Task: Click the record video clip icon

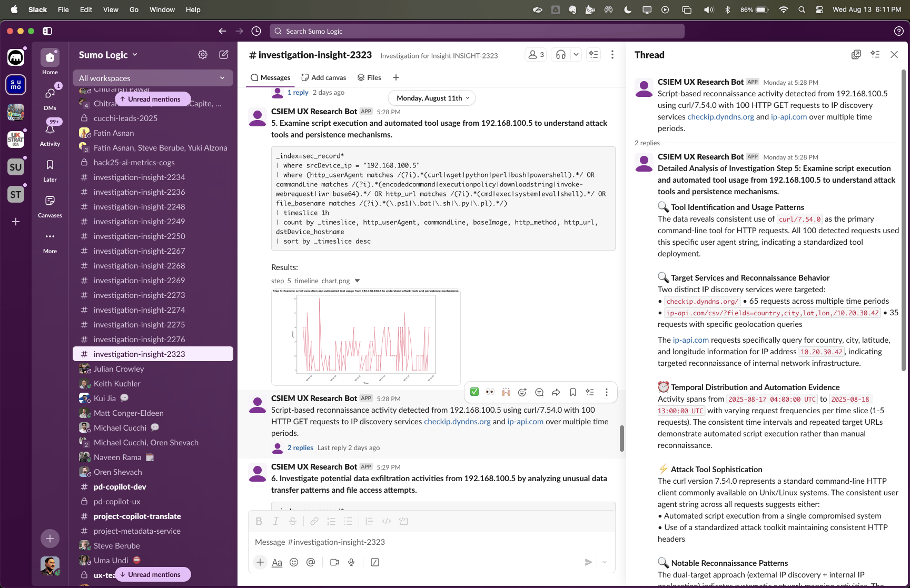Action: [x=334, y=562]
